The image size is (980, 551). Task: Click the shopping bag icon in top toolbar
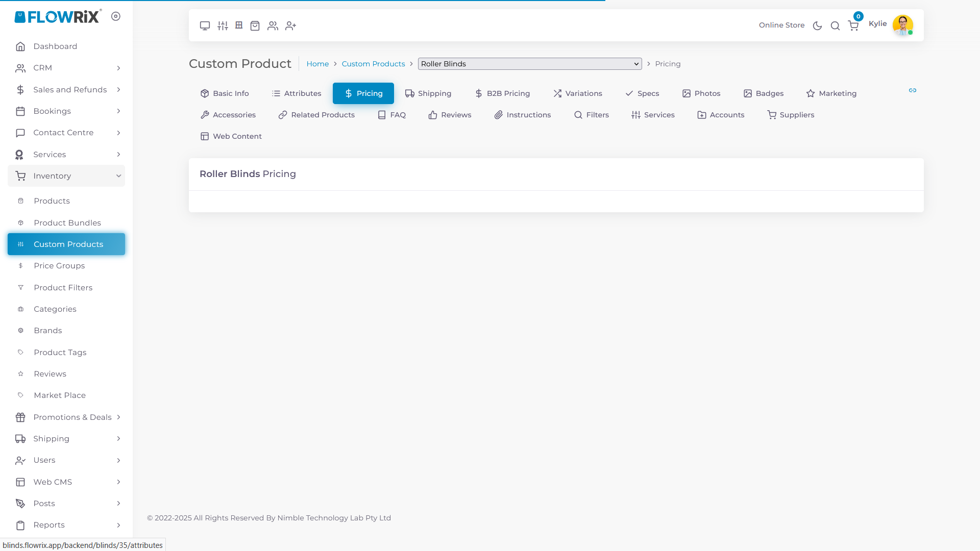255,26
